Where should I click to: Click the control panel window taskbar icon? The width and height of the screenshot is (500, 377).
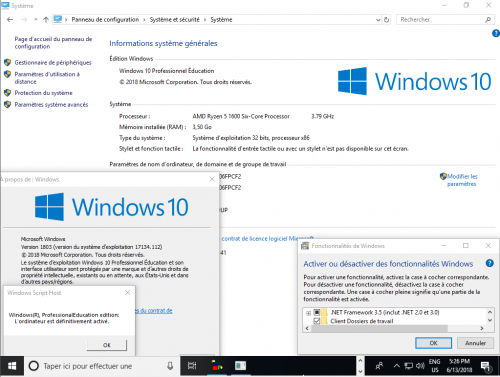pyautogui.click(x=240, y=366)
